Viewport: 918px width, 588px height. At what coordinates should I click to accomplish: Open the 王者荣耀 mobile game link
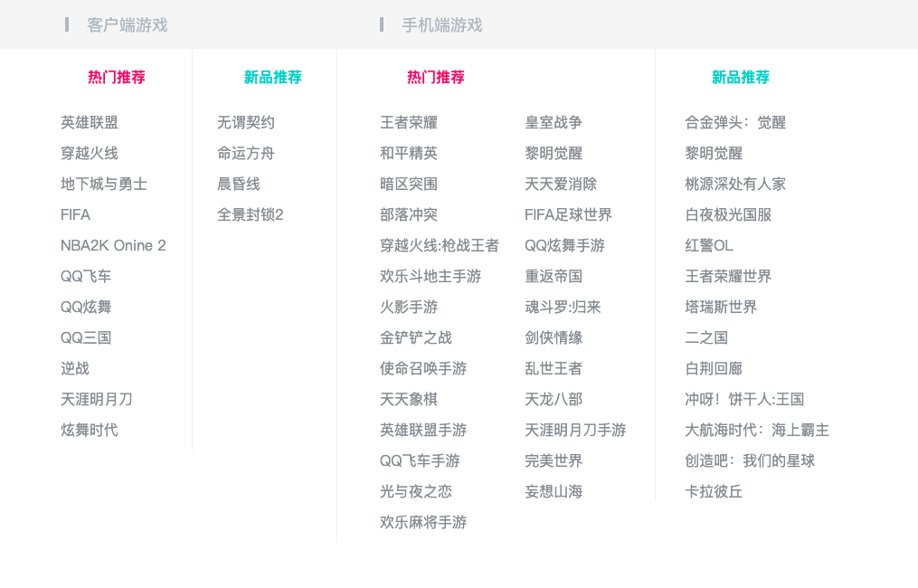tap(409, 122)
